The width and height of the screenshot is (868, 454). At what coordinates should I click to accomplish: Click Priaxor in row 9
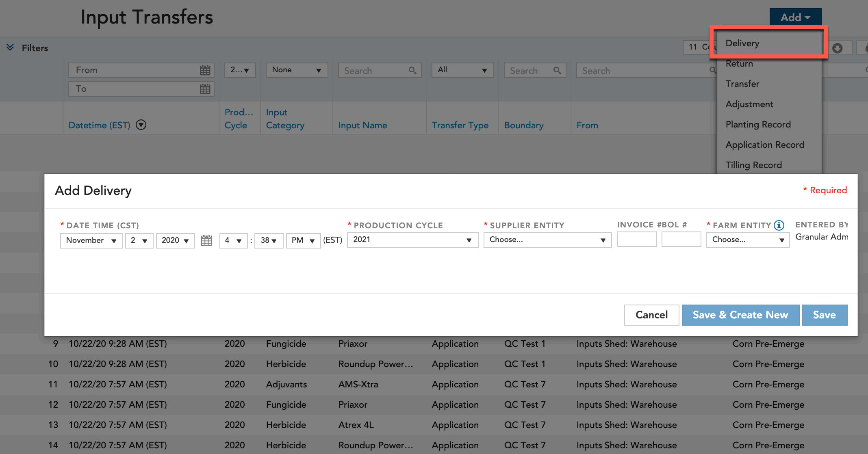[x=353, y=344]
